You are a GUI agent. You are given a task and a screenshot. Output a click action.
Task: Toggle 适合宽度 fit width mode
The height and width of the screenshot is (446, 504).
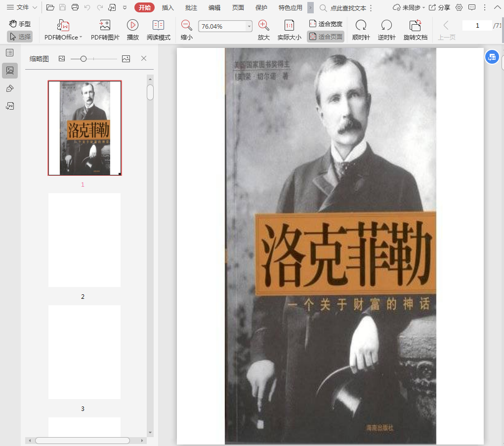click(326, 24)
